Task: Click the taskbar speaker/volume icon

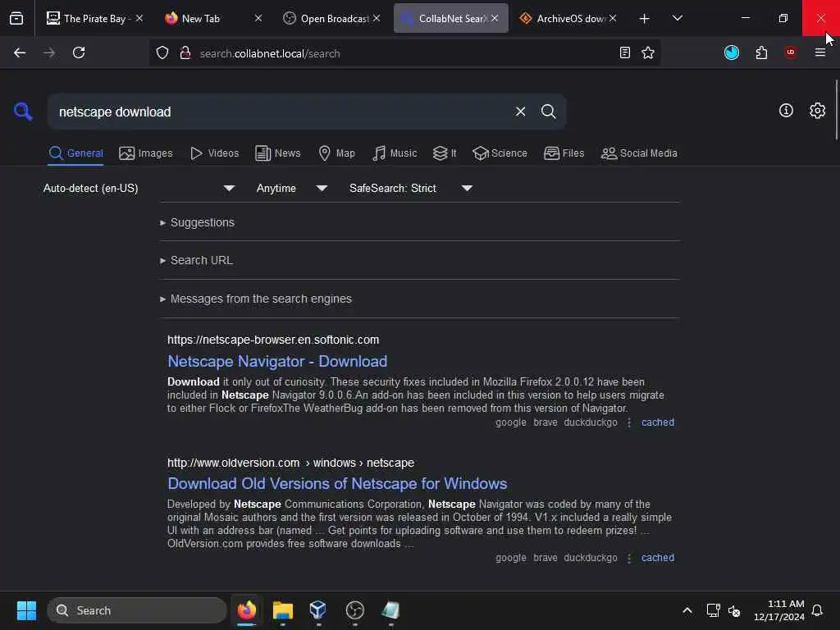Action: tap(734, 610)
